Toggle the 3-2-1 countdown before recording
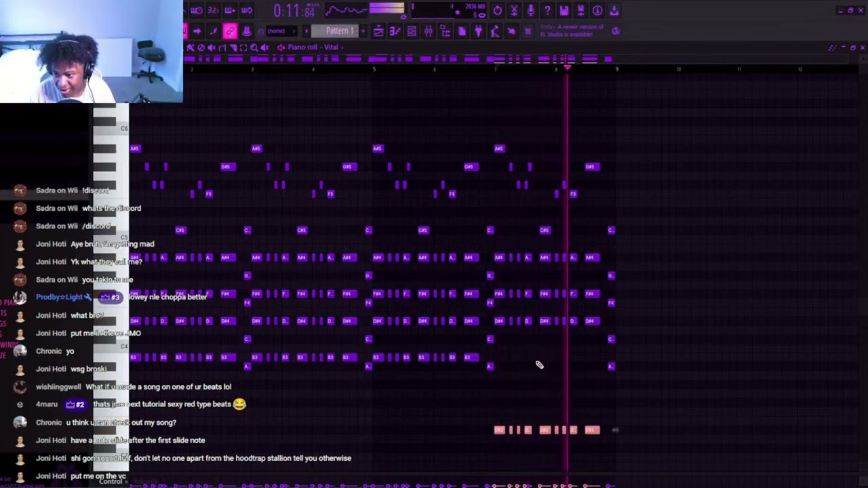The width and height of the screenshot is (868, 488). pos(213,10)
